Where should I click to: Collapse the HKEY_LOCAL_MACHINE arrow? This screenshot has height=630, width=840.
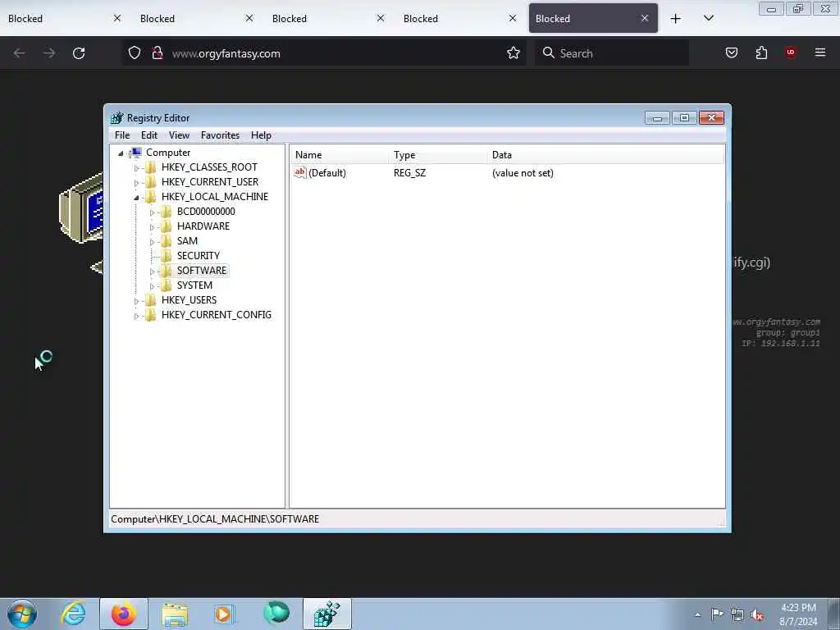136,197
